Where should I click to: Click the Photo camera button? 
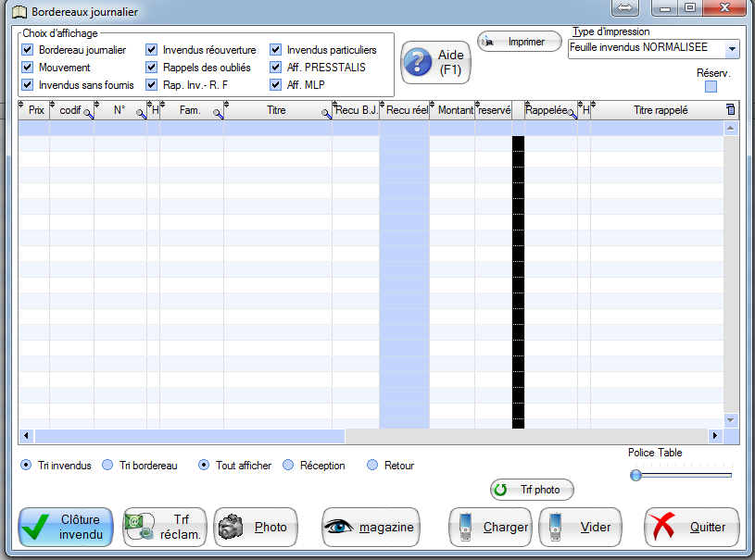(x=256, y=527)
